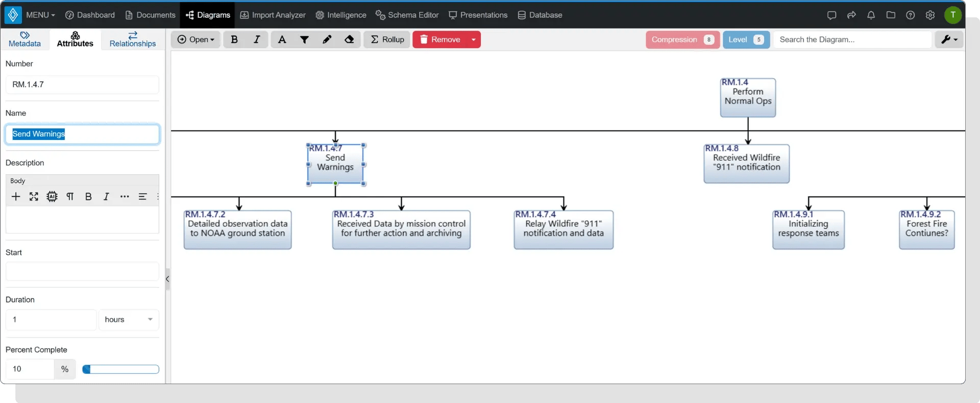This screenshot has height=403, width=980.
Task: Click the description text area
Action: coord(82,220)
